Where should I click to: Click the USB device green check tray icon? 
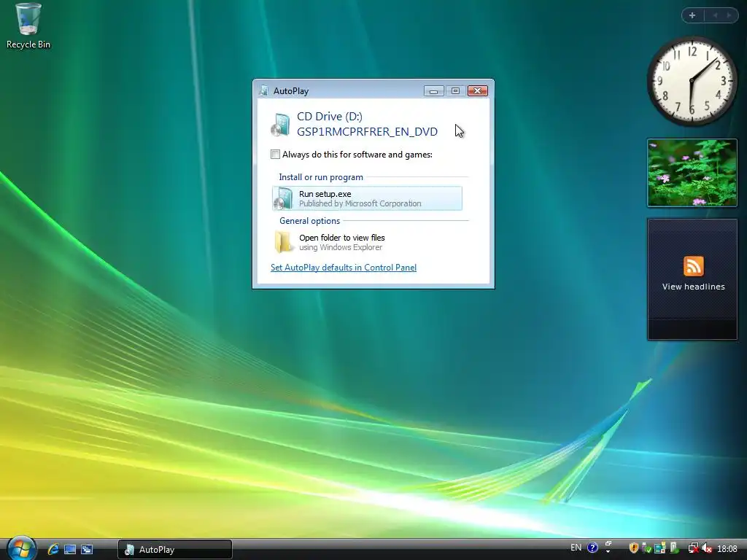646,548
